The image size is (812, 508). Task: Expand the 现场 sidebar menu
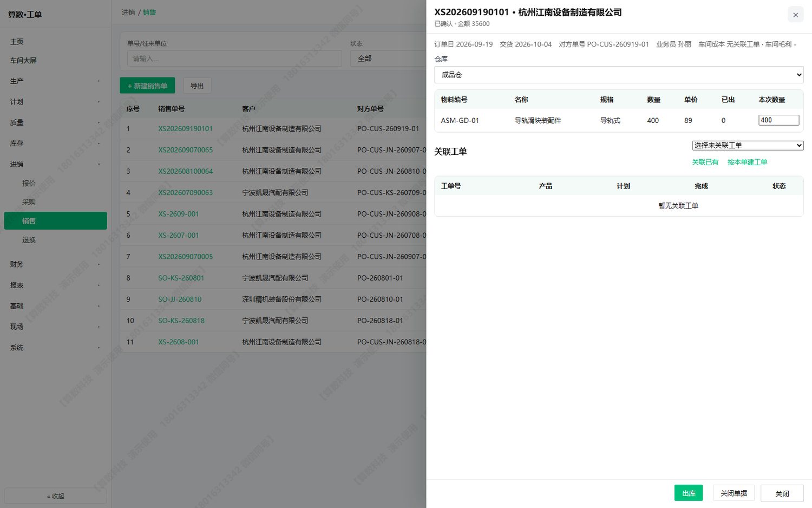click(x=55, y=327)
